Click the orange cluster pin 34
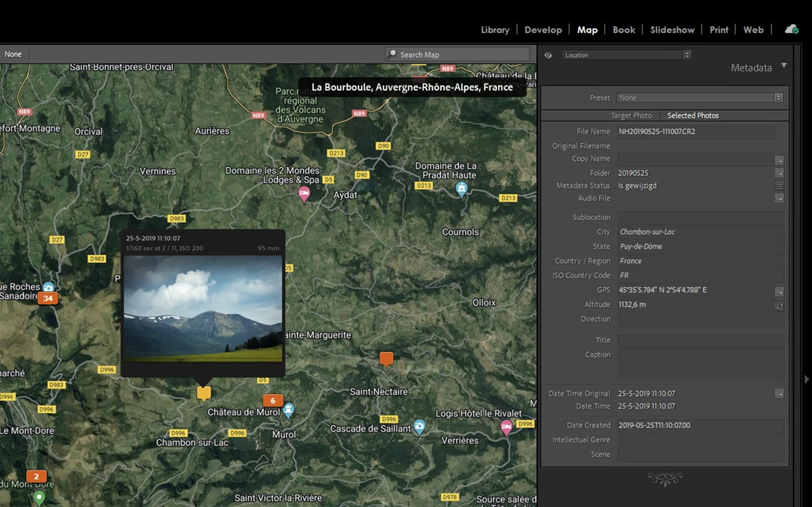 (48, 298)
